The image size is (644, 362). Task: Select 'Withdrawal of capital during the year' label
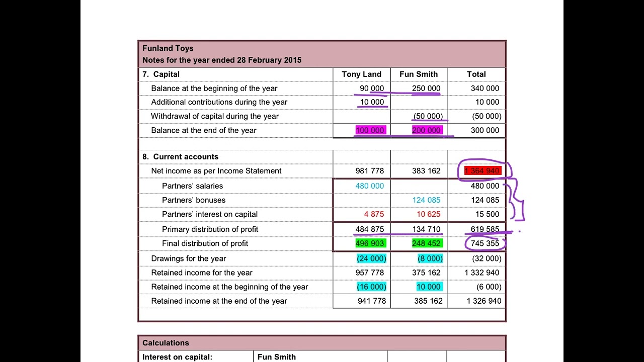(x=215, y=116)
